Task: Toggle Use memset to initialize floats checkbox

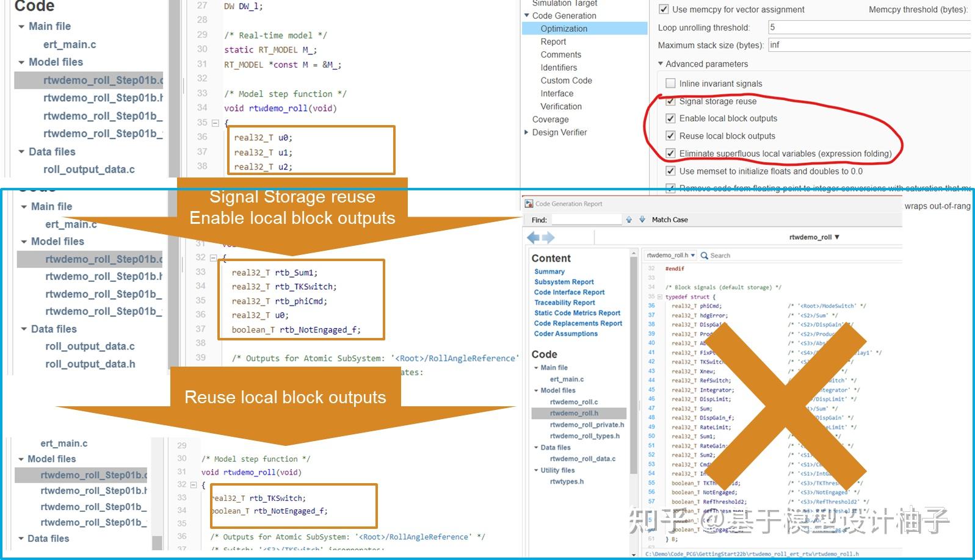Action: 670,171
